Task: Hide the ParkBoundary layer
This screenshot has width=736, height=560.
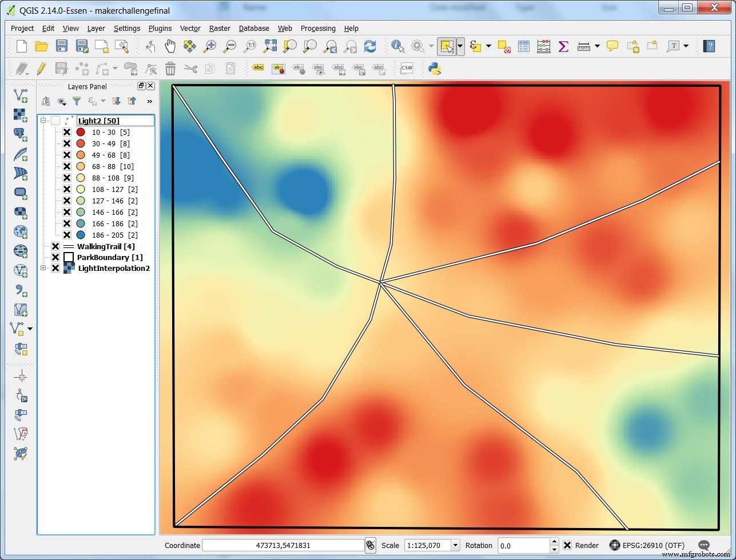Action: coord(55,257)
